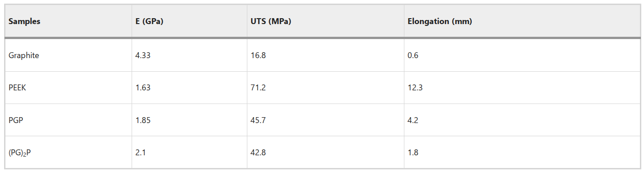The height and width of the screenshot is (173, 644).
Task: Click the 4.33 modulus value
Action: coord(143,55)
